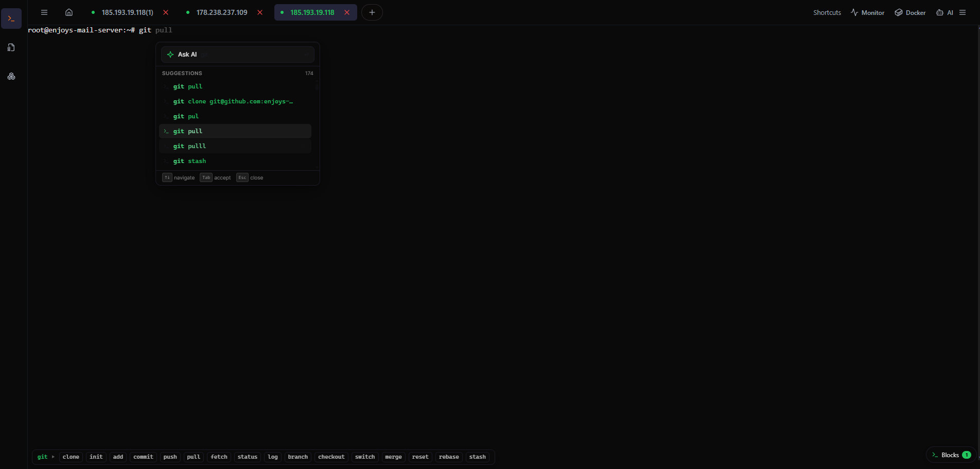Click the Ask AI input field
The height and width of the screenshot is (469, 980).
tap(238, 55)
